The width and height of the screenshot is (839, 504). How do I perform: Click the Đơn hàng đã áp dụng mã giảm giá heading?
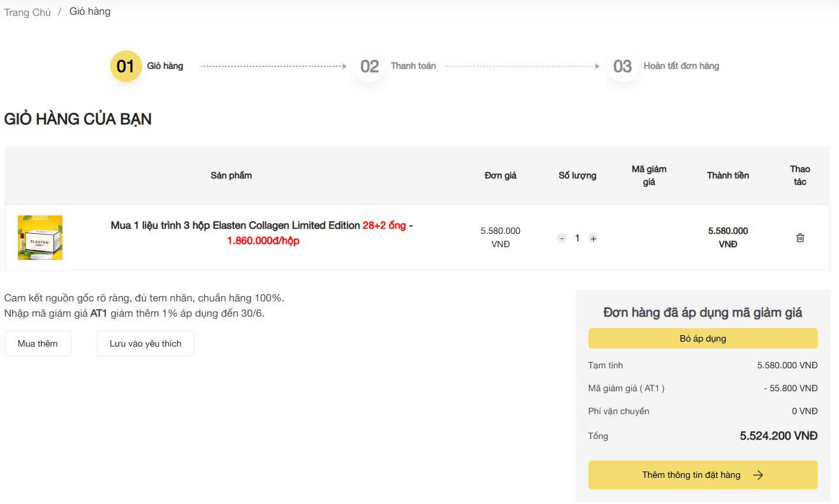click(703, 312)
